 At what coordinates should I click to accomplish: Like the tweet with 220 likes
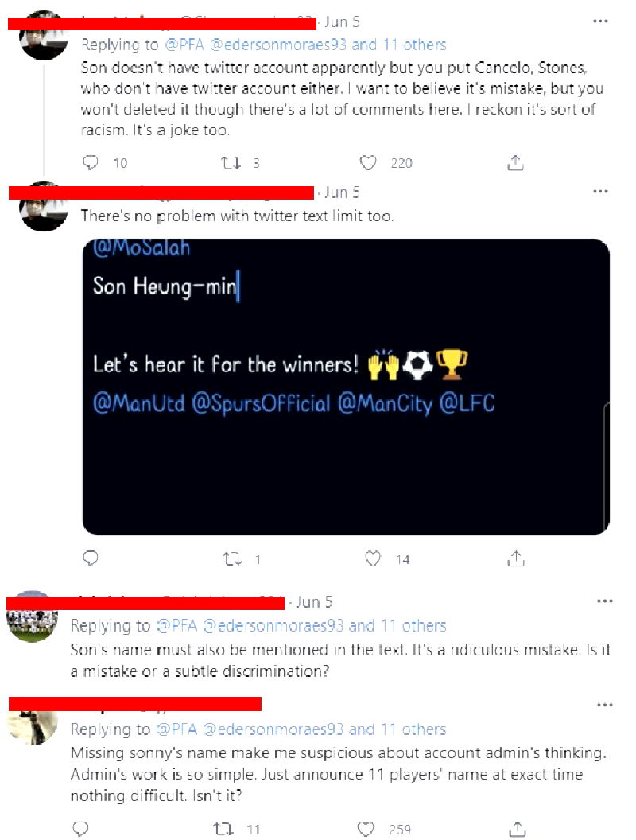pyautogui.click(x=368, y=163)
